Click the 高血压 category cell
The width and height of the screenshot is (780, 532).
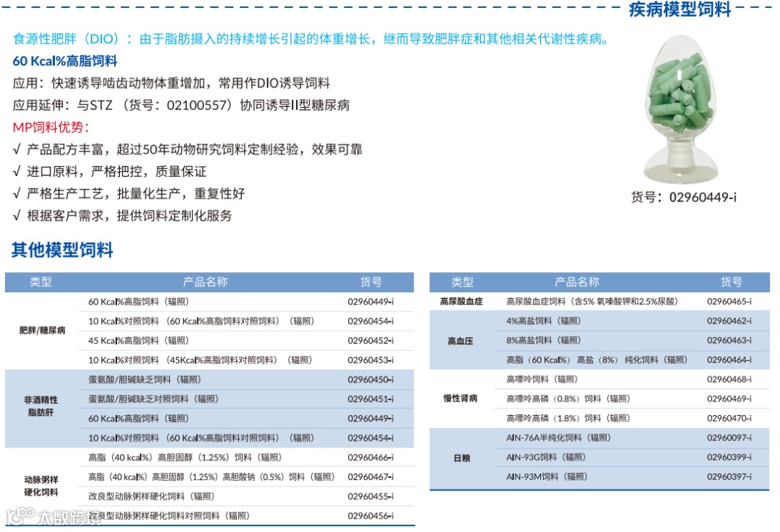(460, 341)
